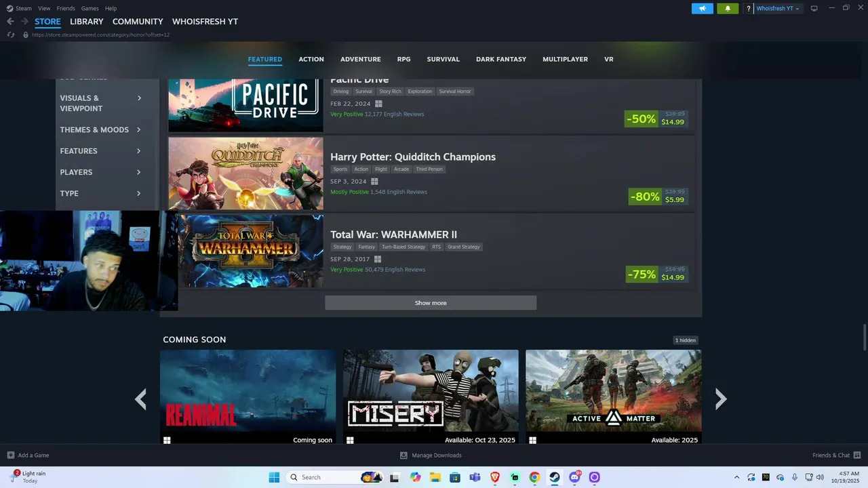Click the back navigation arrow
Screen dimensions: 868x488
tap(10, 22)
